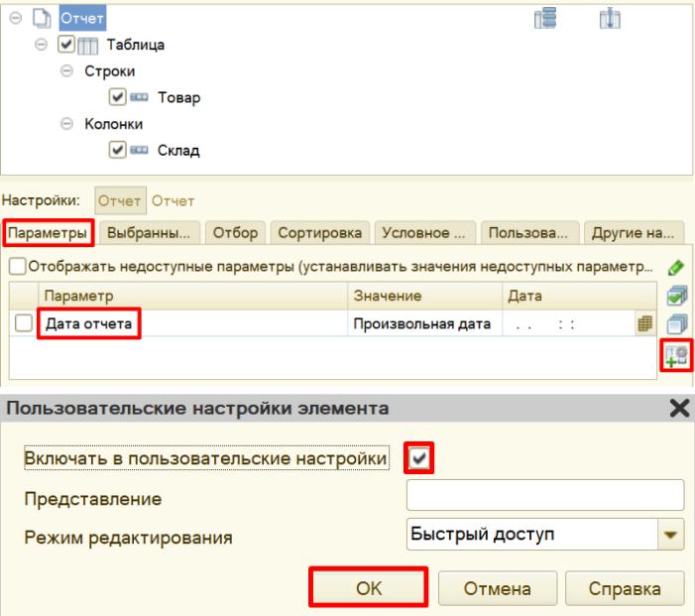695x616 pixels.
Task: Uncheck the Склад grouping checkbox
Action: (x=117, y=150)
